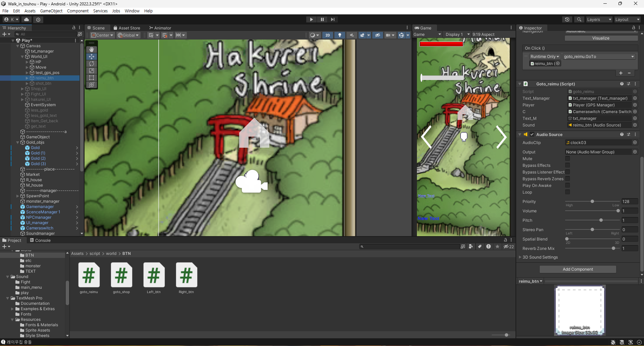
Task: Open the Layers dropdown
Action: coord(599,19)
